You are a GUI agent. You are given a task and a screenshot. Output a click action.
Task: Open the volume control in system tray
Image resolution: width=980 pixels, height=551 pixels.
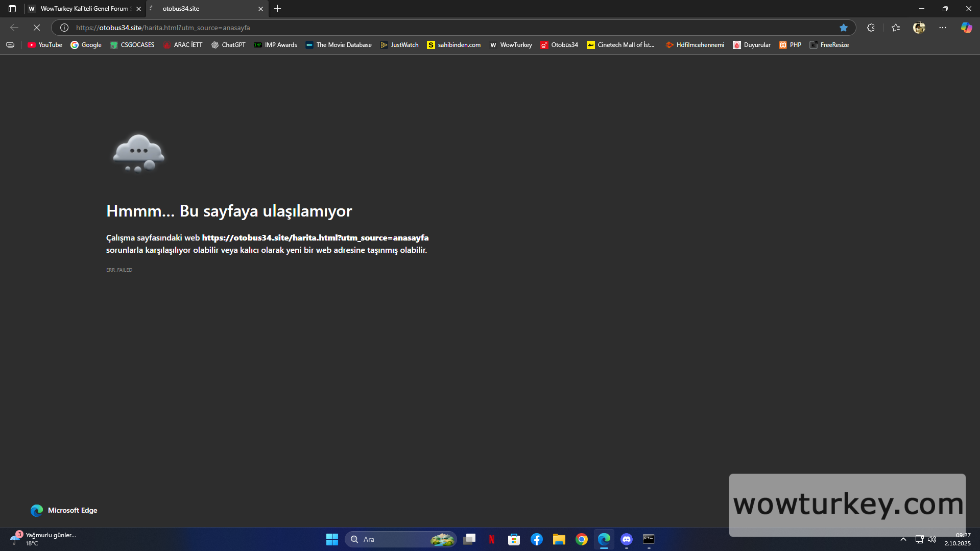point(932,539)
